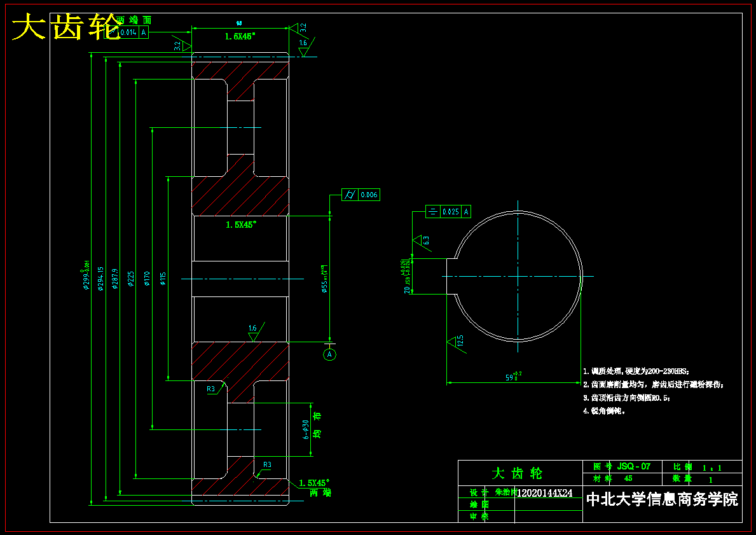Image resolution: width=756 pixels, height=535 pixels.
Task: Click note 3 齿顶沿齿方向倒圆R0.5 text
Action: click(626, 398)
